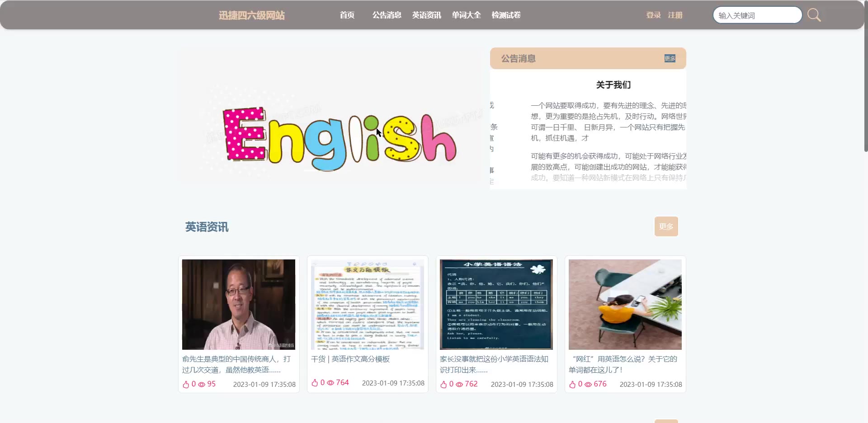Click the eye view icon beside 762
This screenshot has height=423, width=868.
pyautogui.click(x=459, y=384)
